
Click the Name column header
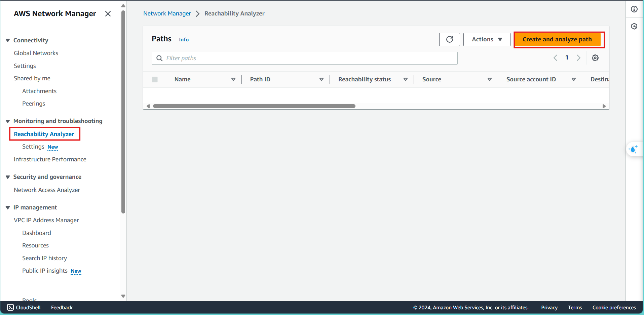(x=182, y=79)
